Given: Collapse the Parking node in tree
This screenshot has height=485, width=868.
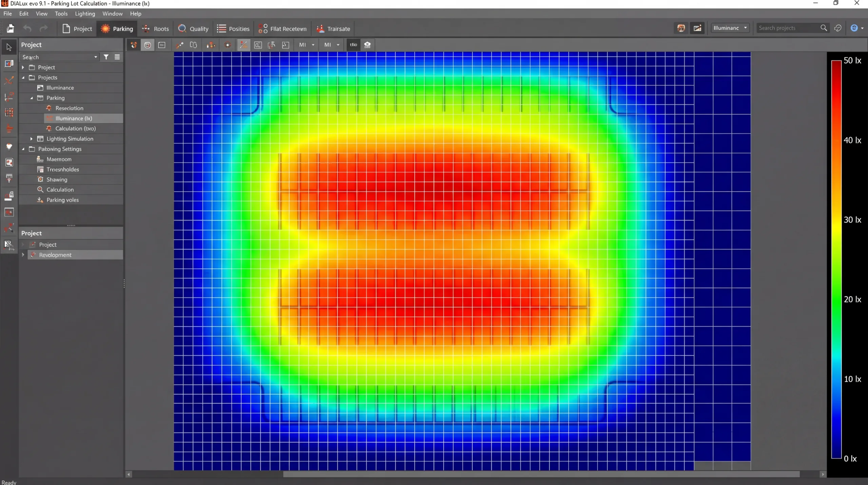Looking at the screenshot, I should (x=32, y=98).
